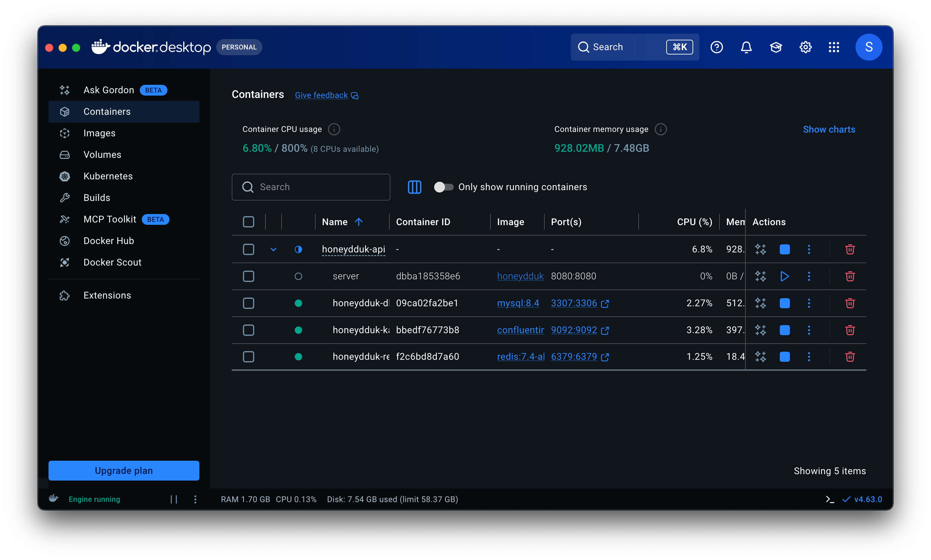This screenshot has width=931, height=560.
Task: Ask Gordon about the mysql container row
Action: click(x=760, y=303)
